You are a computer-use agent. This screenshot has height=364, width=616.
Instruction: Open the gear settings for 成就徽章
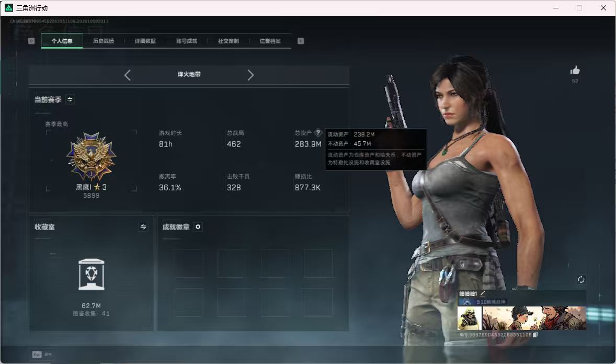[198, 227]
